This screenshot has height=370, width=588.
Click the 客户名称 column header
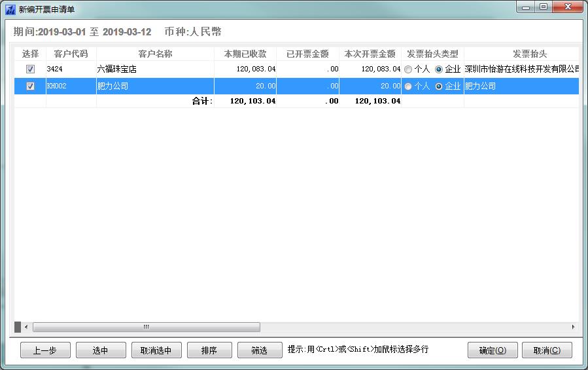pyautogui.click(x=155, y=54)
